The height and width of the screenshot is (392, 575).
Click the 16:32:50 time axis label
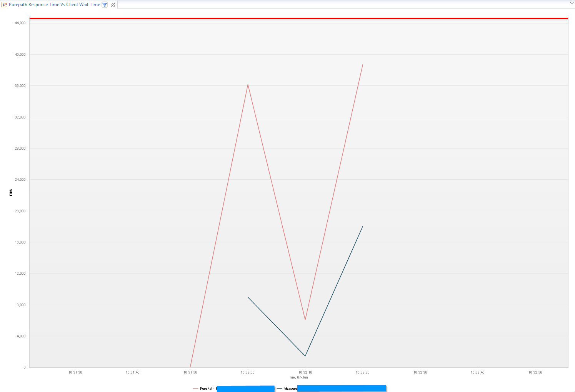tap(535, 372)
